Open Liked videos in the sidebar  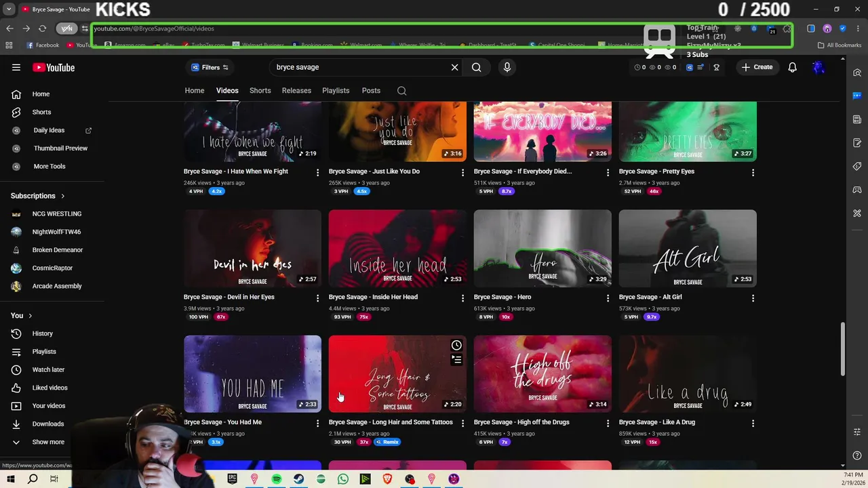(52, 388)
